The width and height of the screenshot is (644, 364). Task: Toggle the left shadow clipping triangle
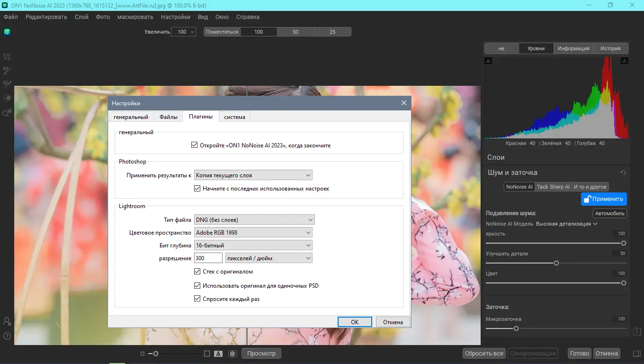tap(488, 61)
